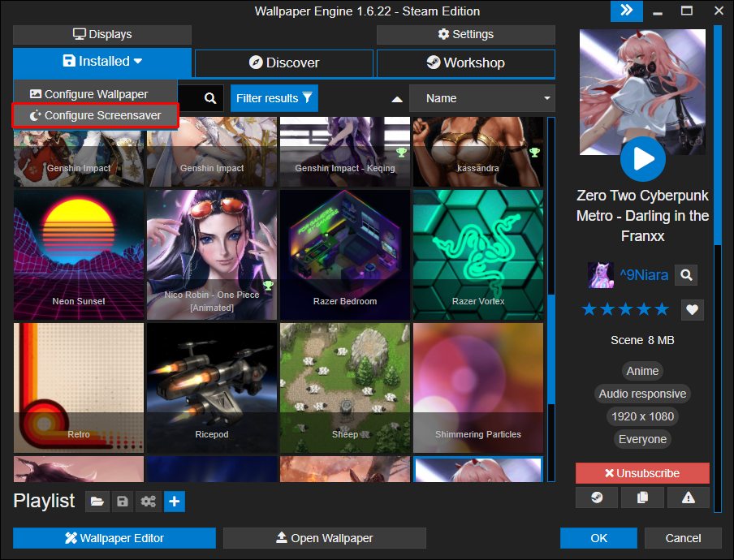Select the Shimmering Particles wallpaper
Screen dimensions: 734x560
[478, 388]
